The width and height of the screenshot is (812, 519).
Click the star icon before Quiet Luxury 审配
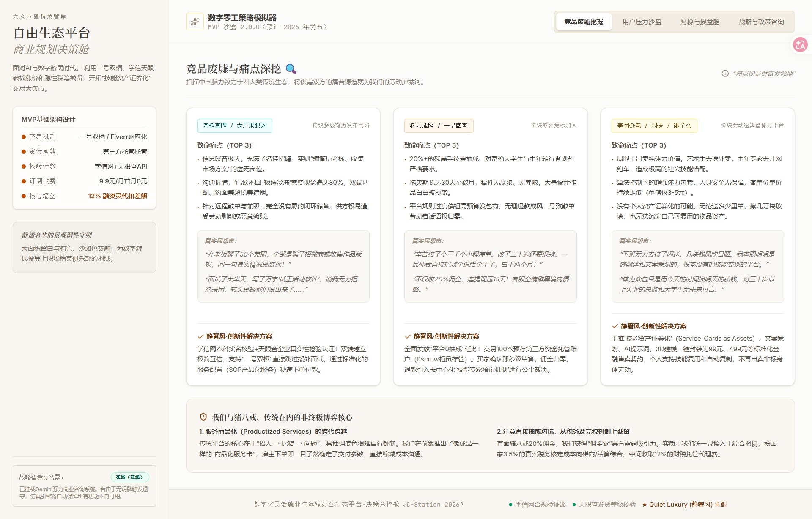pos(645,505)
